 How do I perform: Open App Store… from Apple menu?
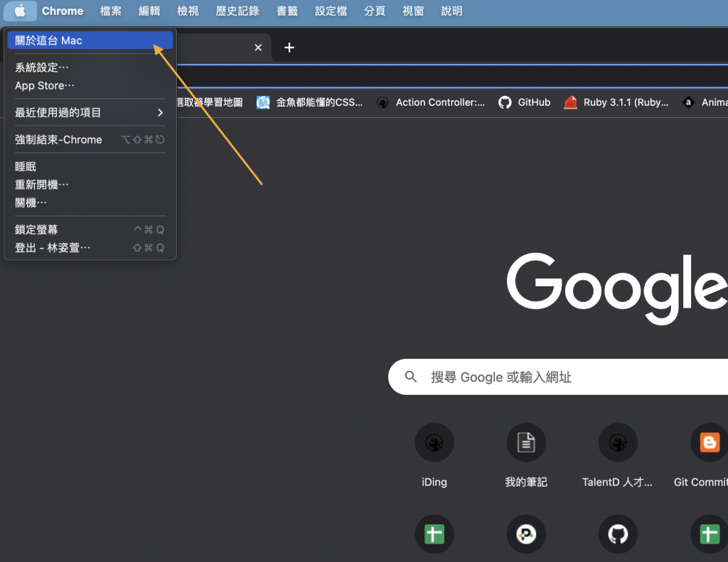(x=90, y=85)
